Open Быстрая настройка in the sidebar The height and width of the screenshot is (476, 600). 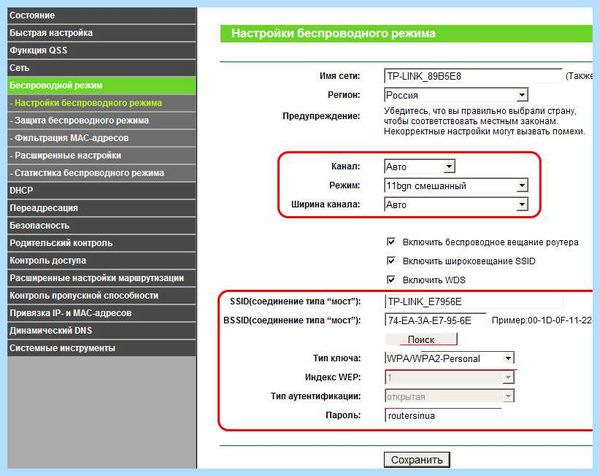click(101, 33)
